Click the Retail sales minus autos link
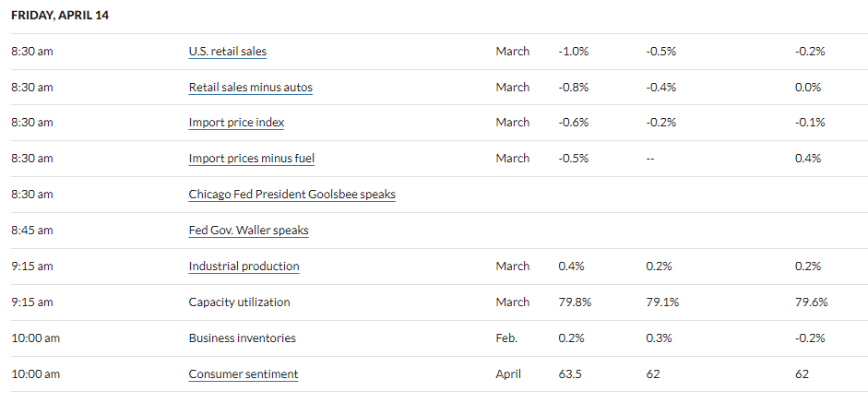The height and width of the screenshot is (403, 868). point(250,88)
